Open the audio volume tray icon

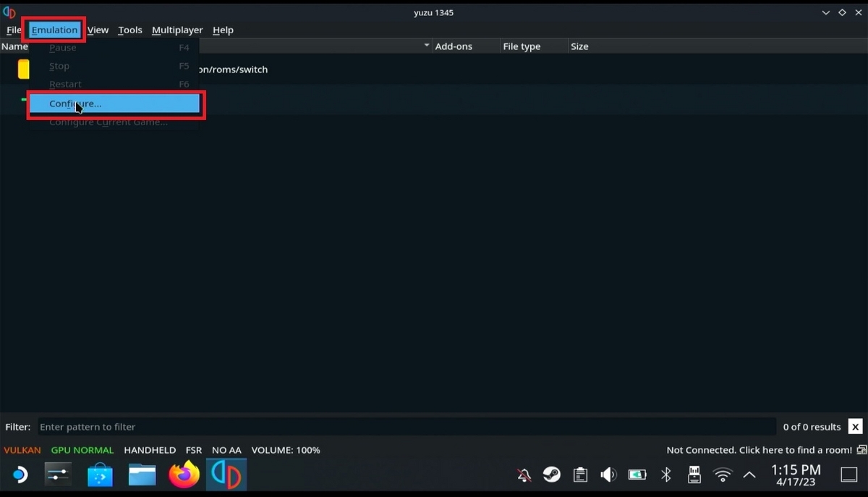[x=608, y=475]
